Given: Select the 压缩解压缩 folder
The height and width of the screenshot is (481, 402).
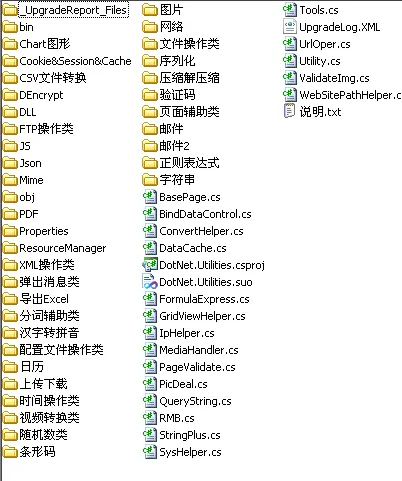Looking at the screenshot, I should 181,78.
